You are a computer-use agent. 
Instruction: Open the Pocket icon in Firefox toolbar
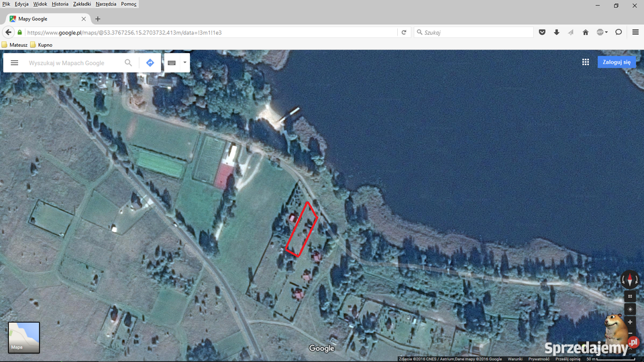point(542,32)
